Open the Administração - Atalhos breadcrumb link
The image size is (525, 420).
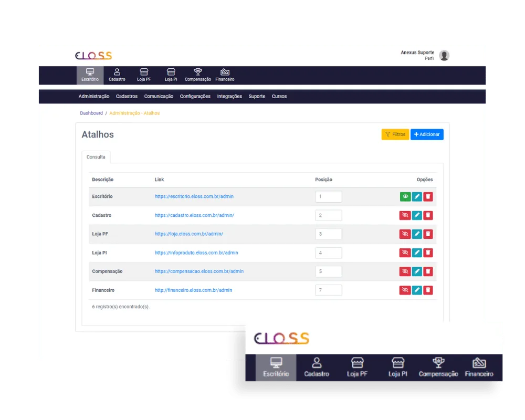134,113
